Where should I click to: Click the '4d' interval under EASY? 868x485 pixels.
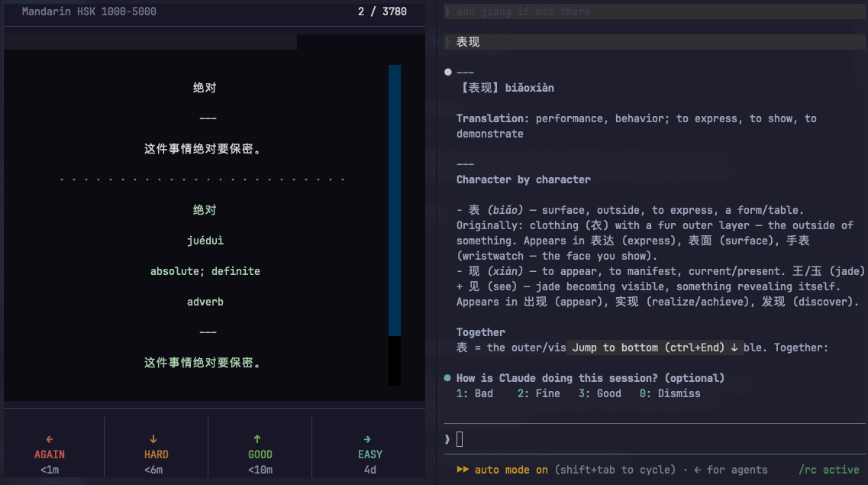(x=369, y=470)
